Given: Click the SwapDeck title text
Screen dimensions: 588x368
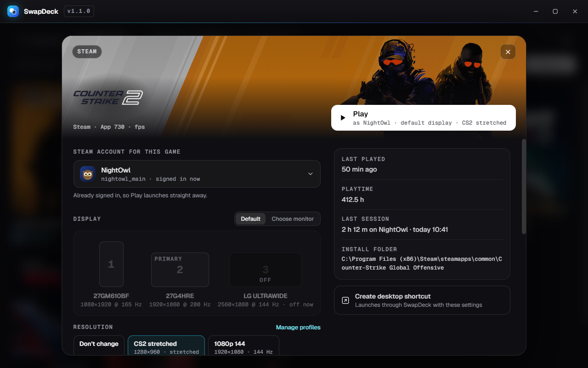Looking at the screenshot, I should pyautogui.click(x=41, y=11).
